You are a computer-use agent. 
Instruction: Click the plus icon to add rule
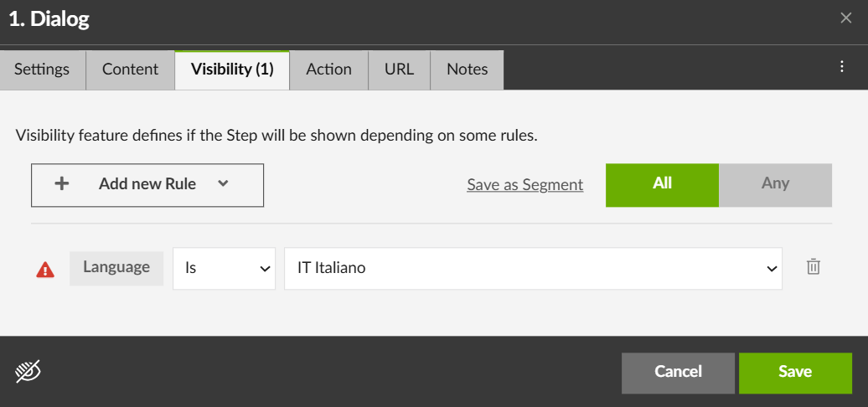pos(61,184)
